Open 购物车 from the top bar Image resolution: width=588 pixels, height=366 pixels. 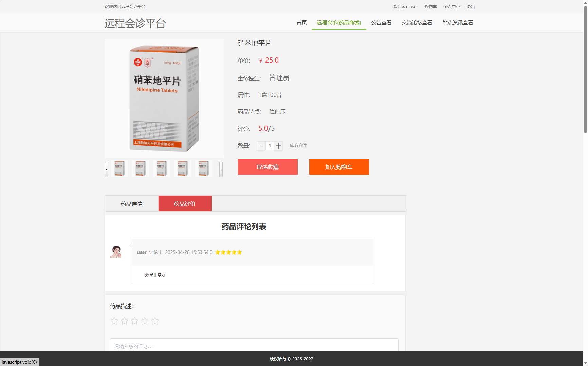[430, 6]
